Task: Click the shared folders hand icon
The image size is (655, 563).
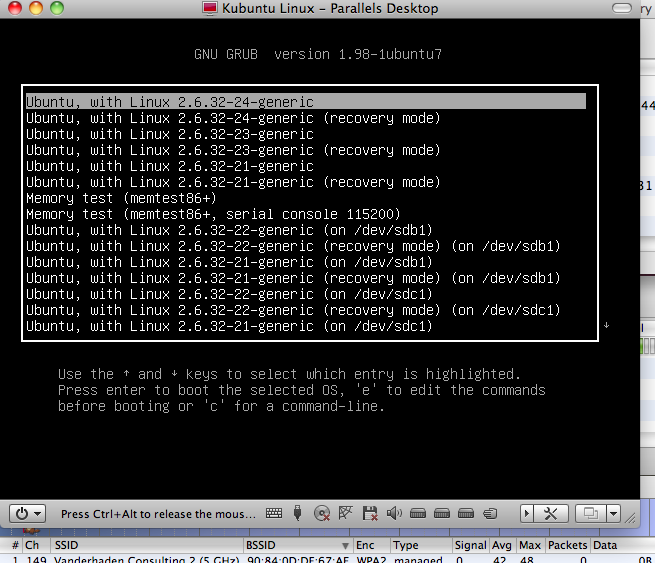Action: (x=488, y=514)
